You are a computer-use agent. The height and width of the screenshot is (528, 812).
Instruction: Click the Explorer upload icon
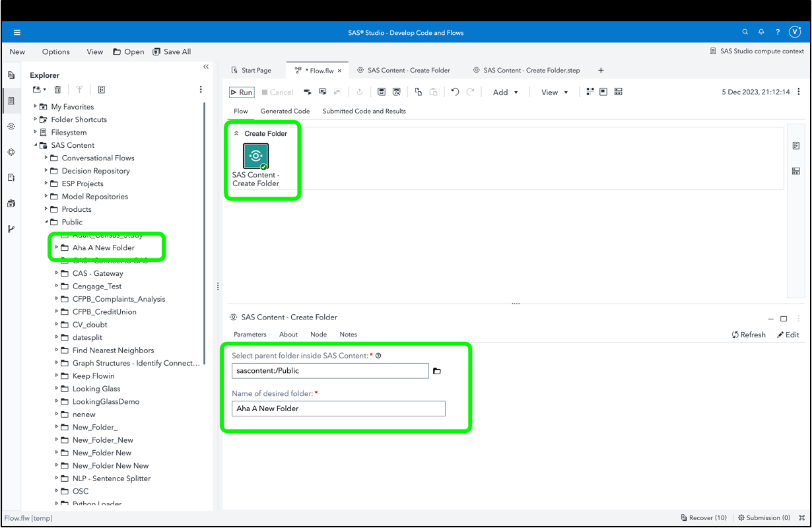[x=79, y=90]
